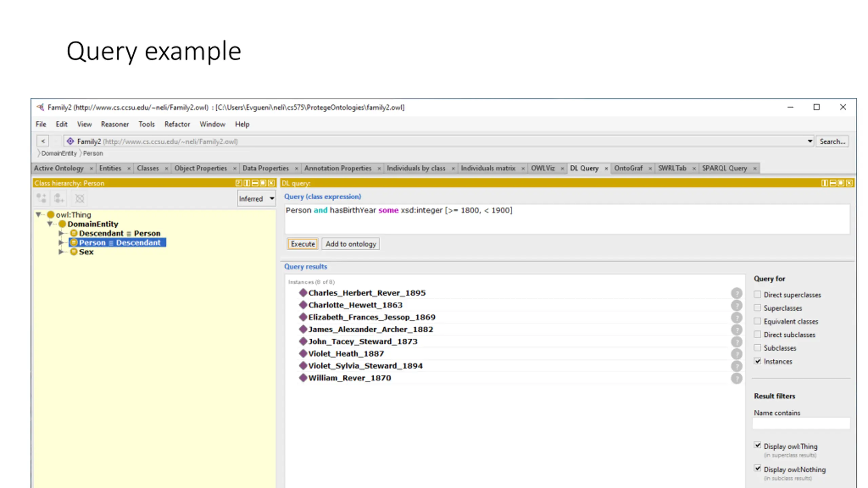Open the Inferred hierarchy dropdown
868x488 pixels.
pyautogui.click(x=256, y=199)
